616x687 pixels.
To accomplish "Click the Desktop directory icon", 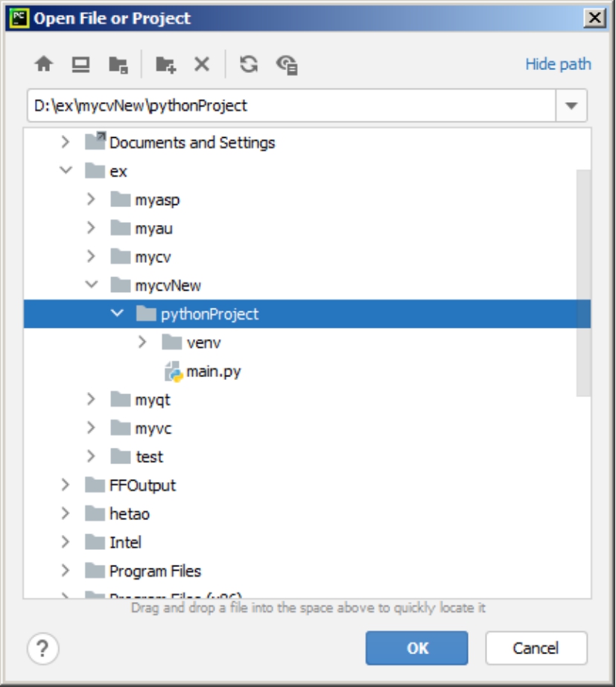I will click(x=80, y=65).
